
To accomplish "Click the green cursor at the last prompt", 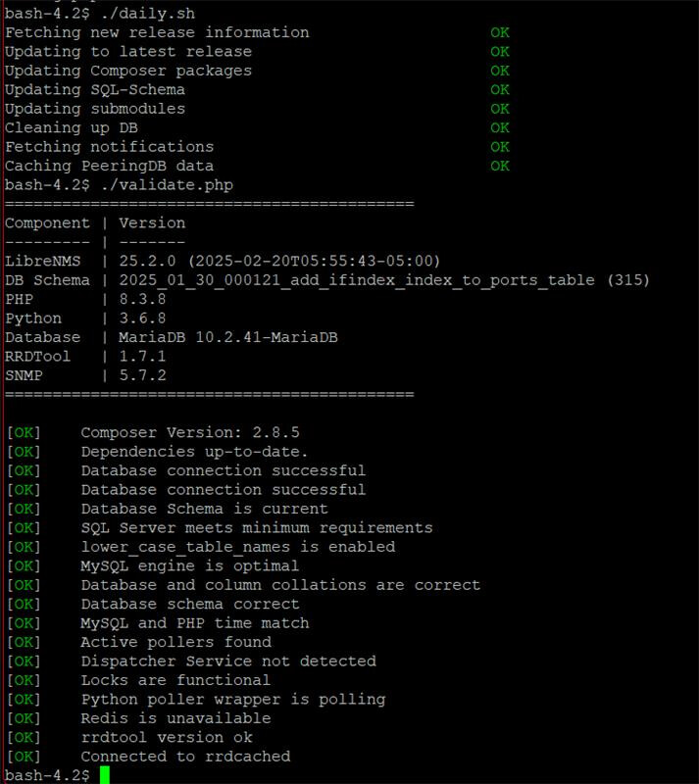I will [105, 775].
